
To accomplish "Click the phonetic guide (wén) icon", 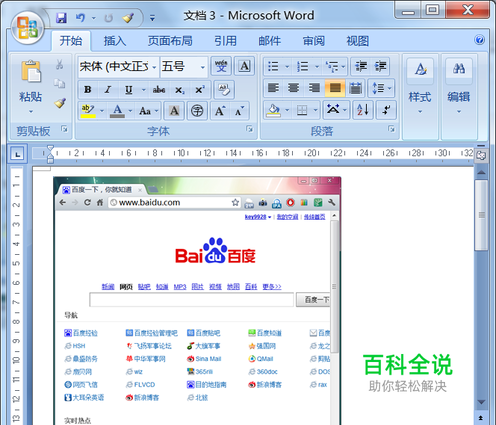I will point(221,66).
